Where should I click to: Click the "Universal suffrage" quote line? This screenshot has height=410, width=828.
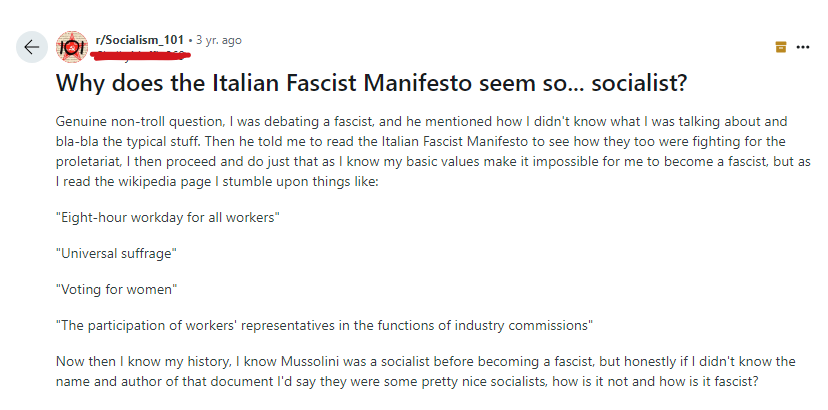point(117,254)
